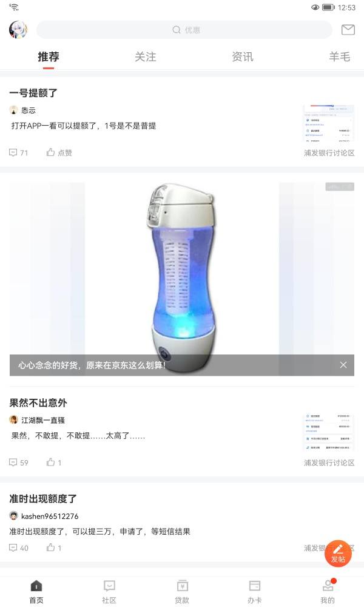This screenshot has height=607, width=364.
Task: Like the 一号提额了 post
Action: point(59,152)
